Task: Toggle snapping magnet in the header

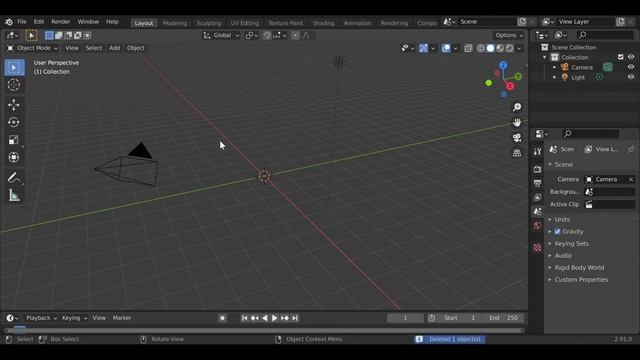Action: tap(267, 36)
